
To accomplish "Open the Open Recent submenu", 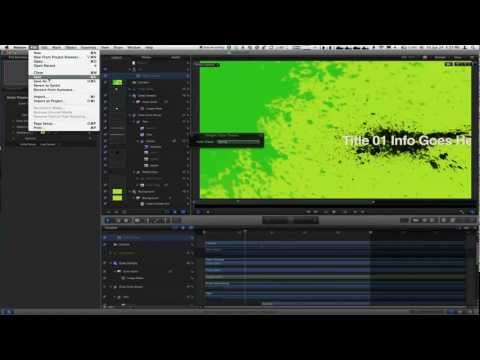I will (x=64, y=66).
